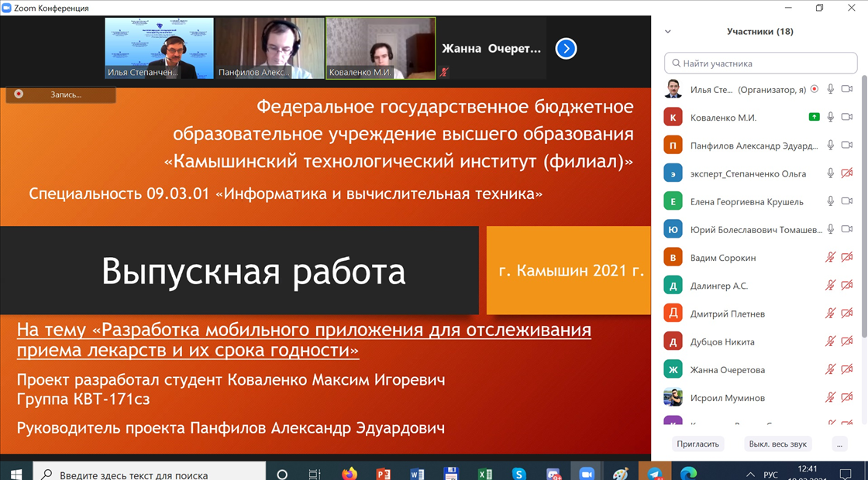Click microphone icon for Коваленко М.И.
The image size is (868, 480).
click(x=830, y=118)
